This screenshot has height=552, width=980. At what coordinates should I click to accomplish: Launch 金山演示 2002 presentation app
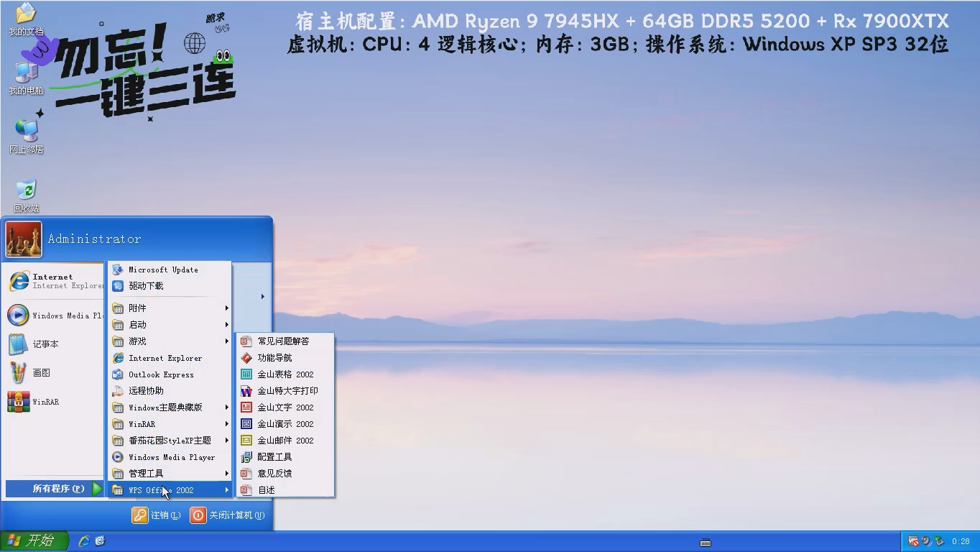tap(285, 424)
